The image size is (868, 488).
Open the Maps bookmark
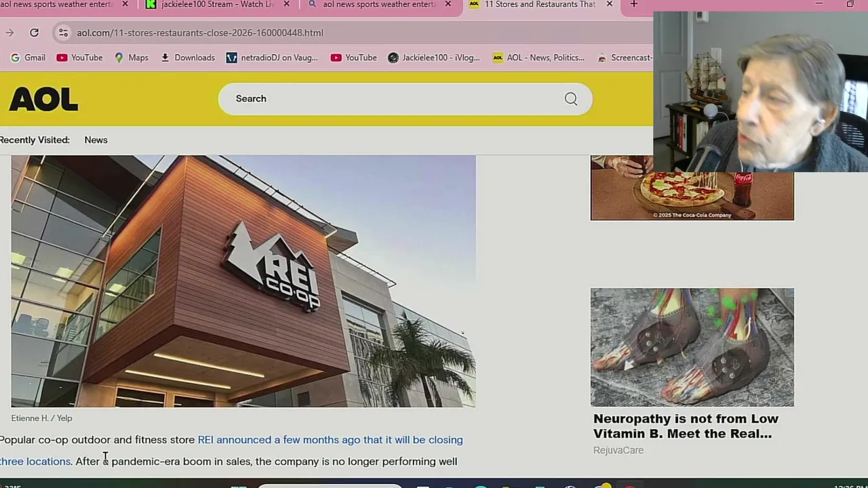pyautogui.click(x=131, y=58)
